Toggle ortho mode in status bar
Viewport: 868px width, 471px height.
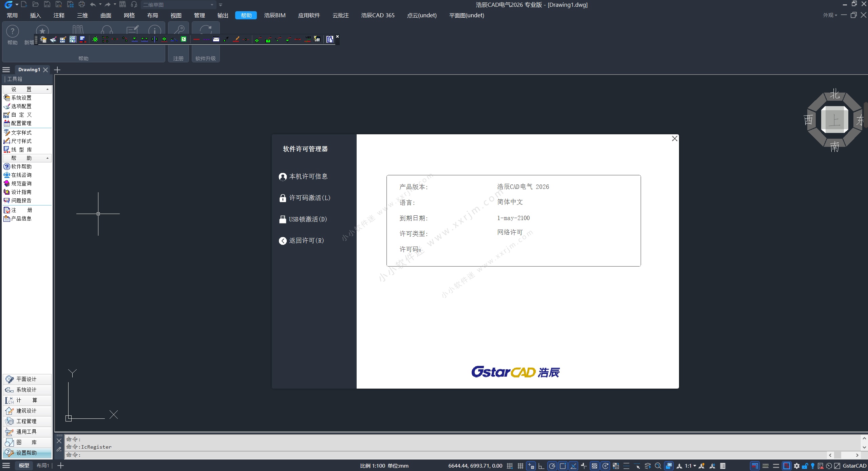tap(541, 466)
